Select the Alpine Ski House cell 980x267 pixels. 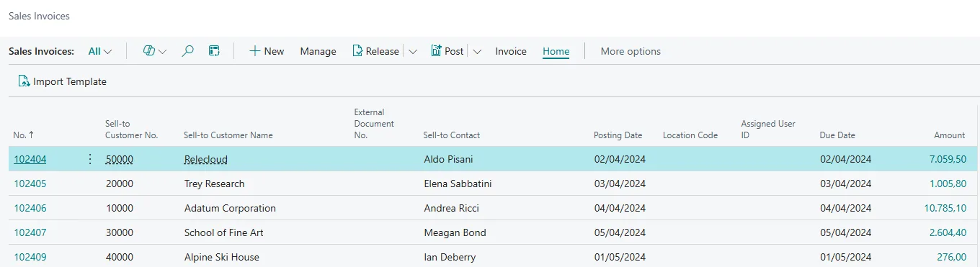pos(222,257)
